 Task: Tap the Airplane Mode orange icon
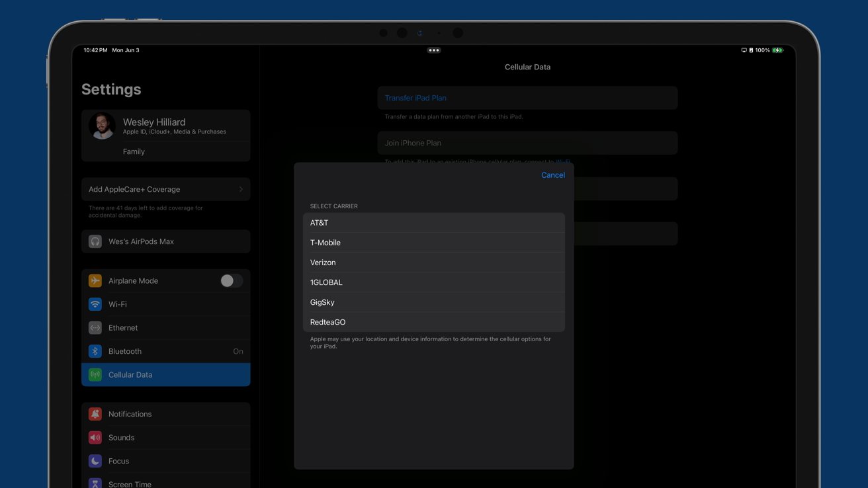pos(95,280)
